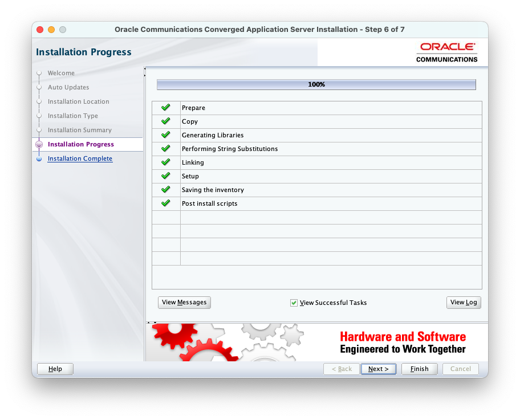Screen dimensions: 520x420
Task: Click the checkmark next to Performing String Substitutions
Action: [x=165, y=148]
